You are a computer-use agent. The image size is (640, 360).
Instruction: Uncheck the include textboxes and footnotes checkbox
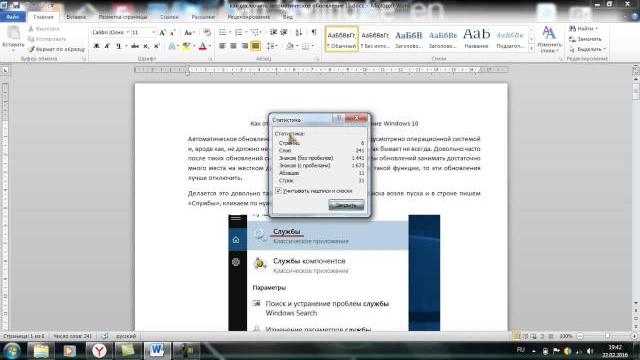(278, 191)
